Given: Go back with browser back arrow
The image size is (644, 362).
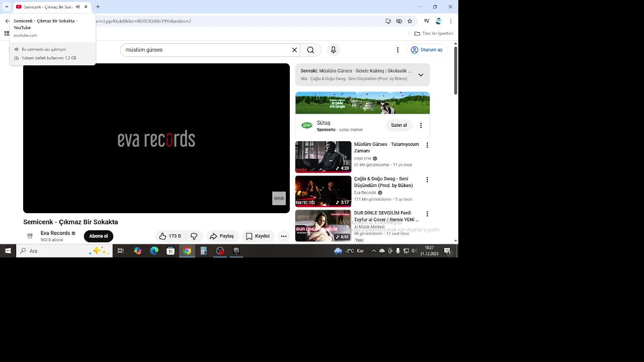Looking at the screenshot, I should [7, 21].
